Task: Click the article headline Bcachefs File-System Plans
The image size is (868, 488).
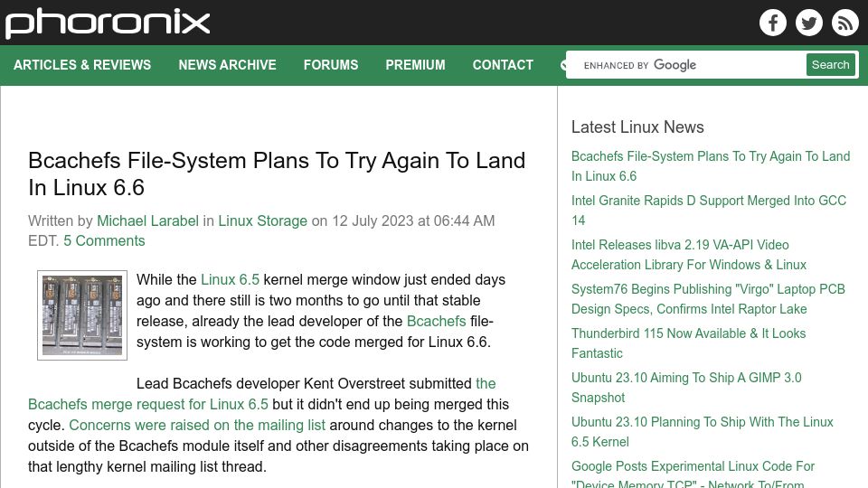Action: point(277,174)
